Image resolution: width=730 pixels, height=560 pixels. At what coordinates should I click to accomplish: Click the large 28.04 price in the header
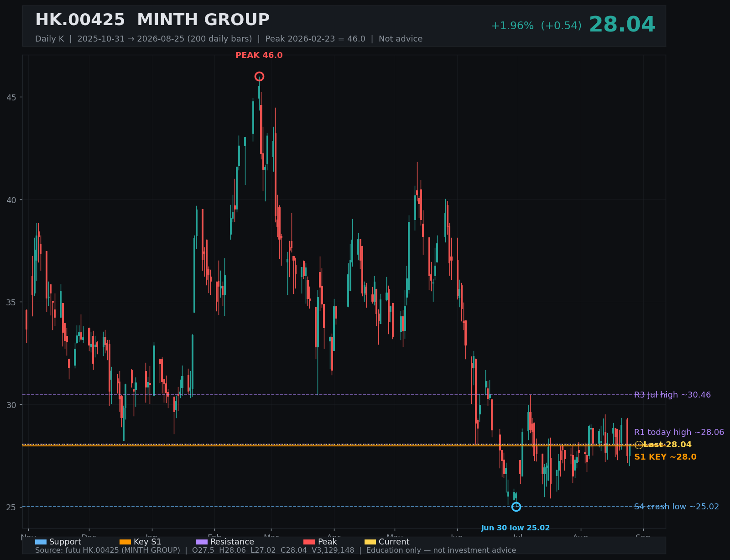click(622, 25)
